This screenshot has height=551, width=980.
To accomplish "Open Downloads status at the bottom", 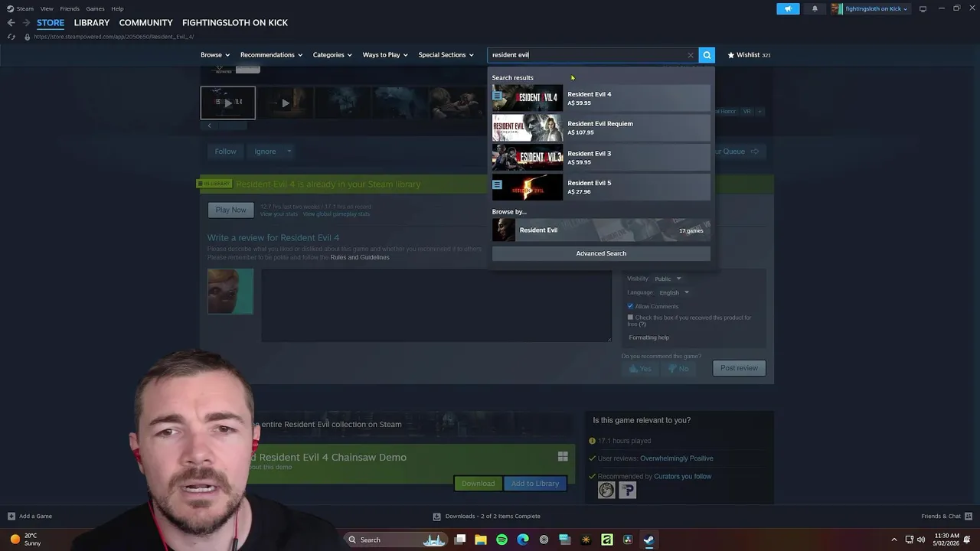I will point(486,516).
